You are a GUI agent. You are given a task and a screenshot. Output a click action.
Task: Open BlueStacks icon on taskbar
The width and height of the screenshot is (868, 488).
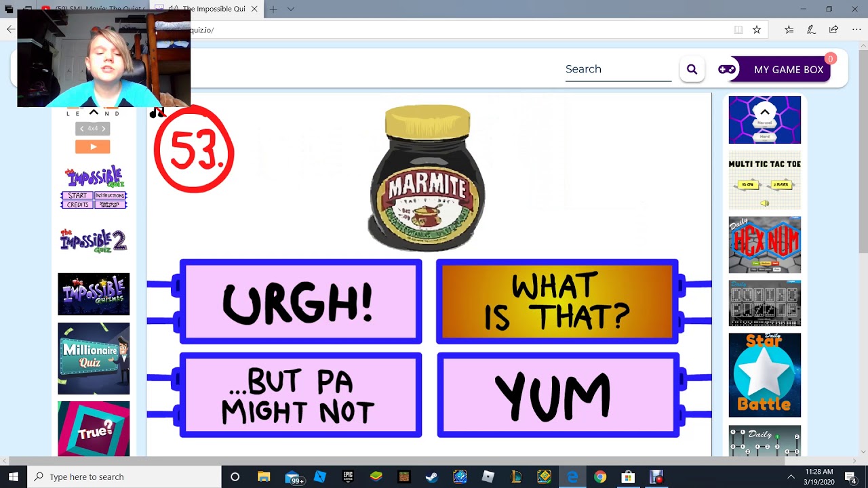[376, 476]
